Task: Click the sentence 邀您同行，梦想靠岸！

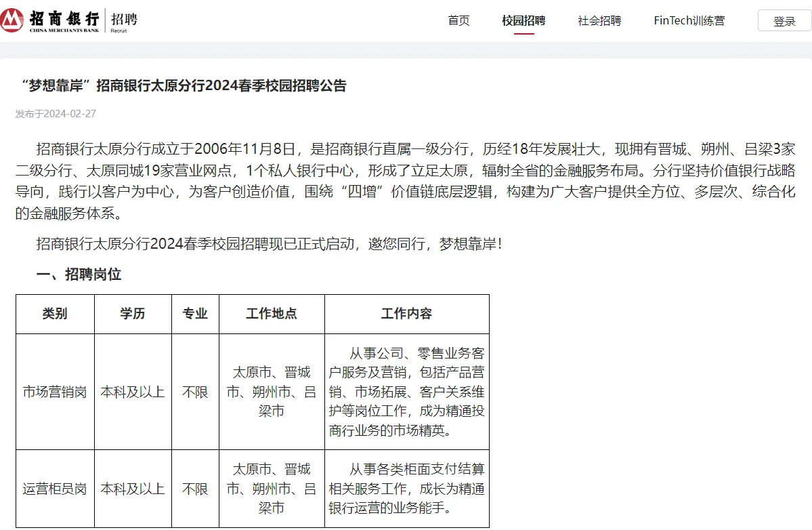Action: (x=435, y=243)
